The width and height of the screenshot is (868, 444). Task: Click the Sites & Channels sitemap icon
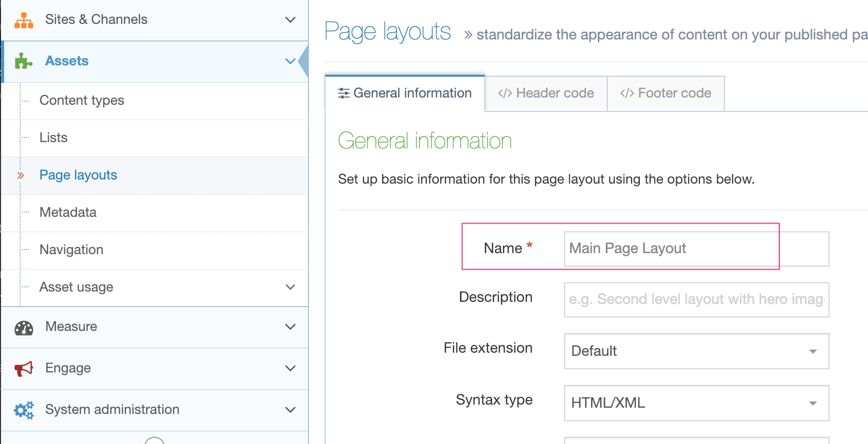point(24,20)
